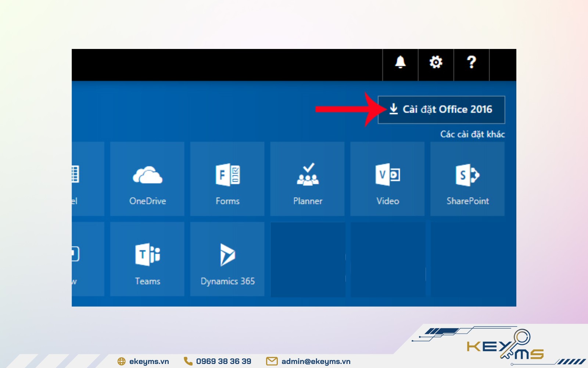
Task: Open the OneDrive app tile
Action: pyautogui.click(x=147, y=179)
